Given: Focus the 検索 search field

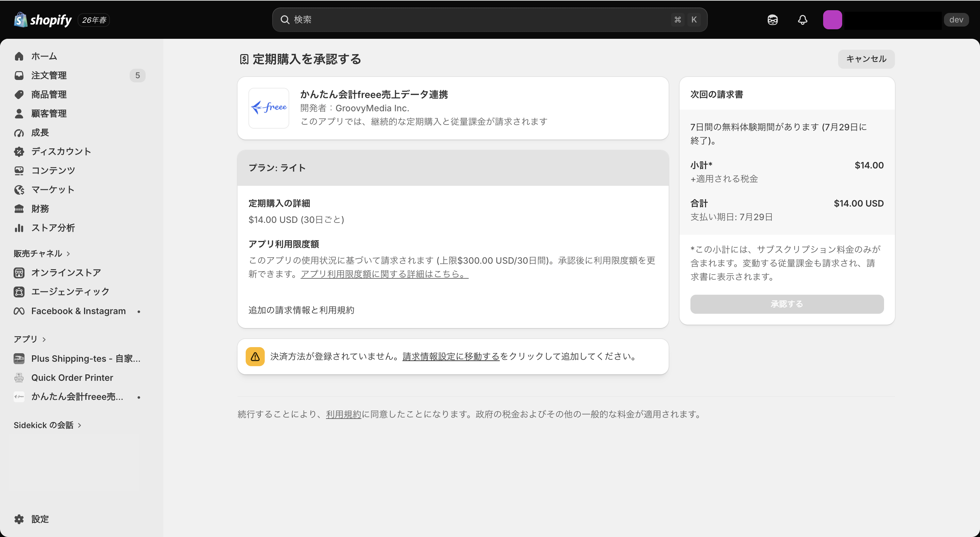Looking at the screenshot, I should 490,20.
